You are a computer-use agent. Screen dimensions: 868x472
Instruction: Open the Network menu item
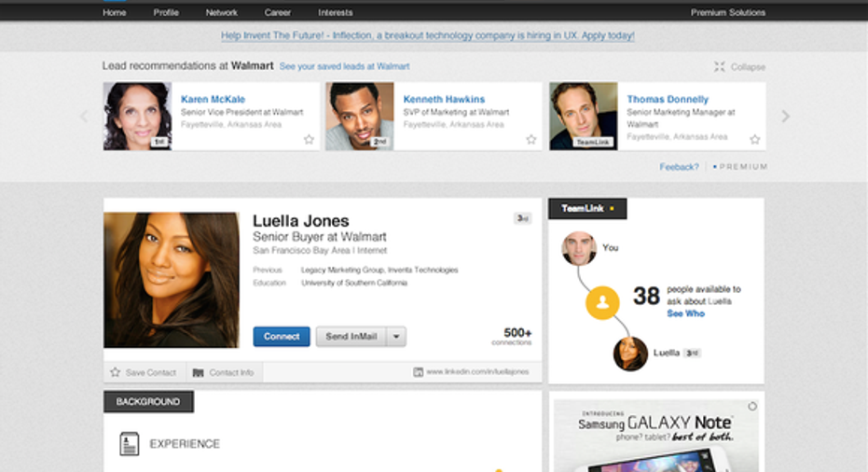[x=222, y=12]
